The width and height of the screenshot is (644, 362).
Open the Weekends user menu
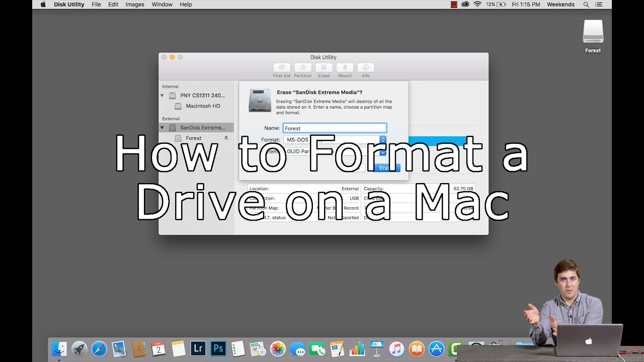pos(560,5)
